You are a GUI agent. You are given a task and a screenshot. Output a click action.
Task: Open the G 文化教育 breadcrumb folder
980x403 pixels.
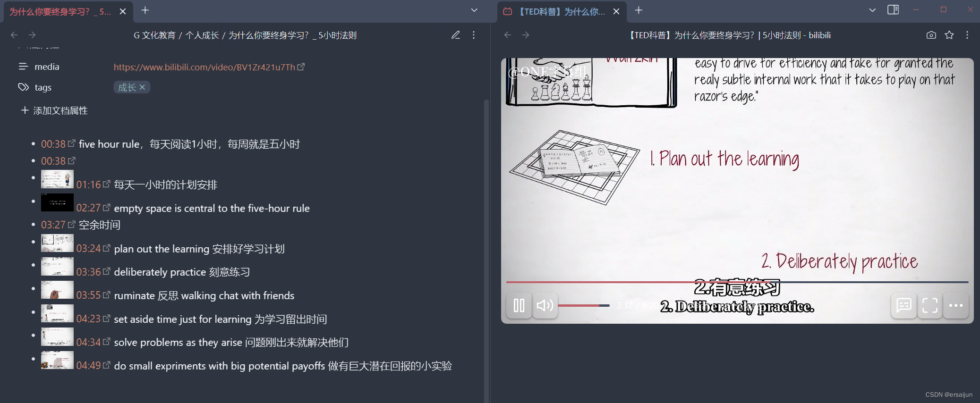click(154, 35)
